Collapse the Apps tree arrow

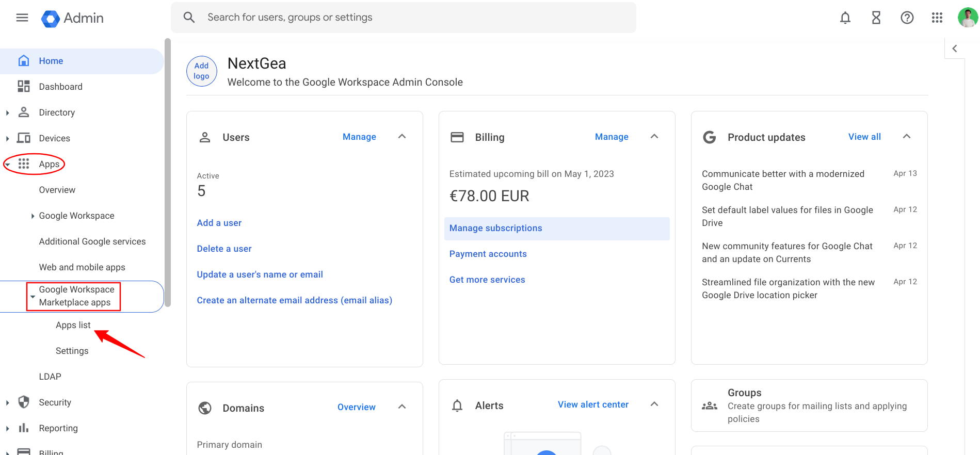7,164
